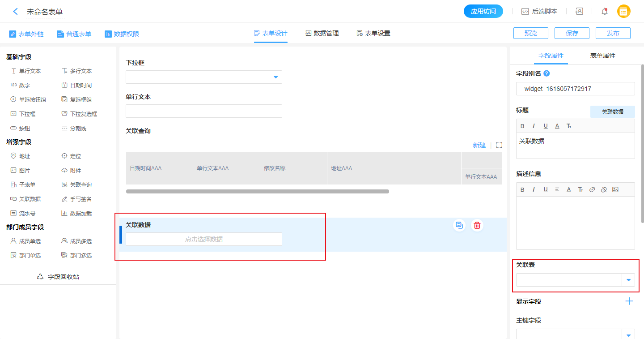The image size is (644, 339).
Task: Click the help icon beside 字段别名
Action: [x=547, y=73]
